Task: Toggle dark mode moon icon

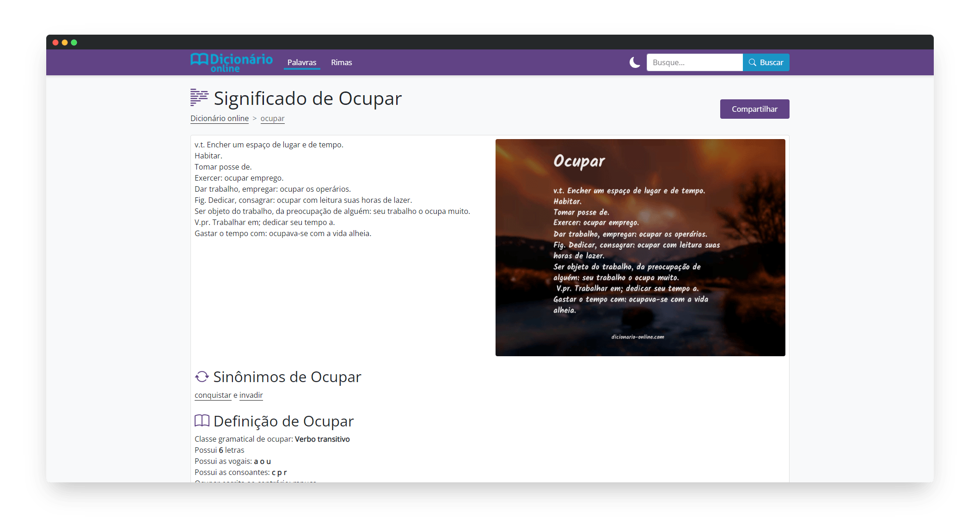Action: coord(635,62)
